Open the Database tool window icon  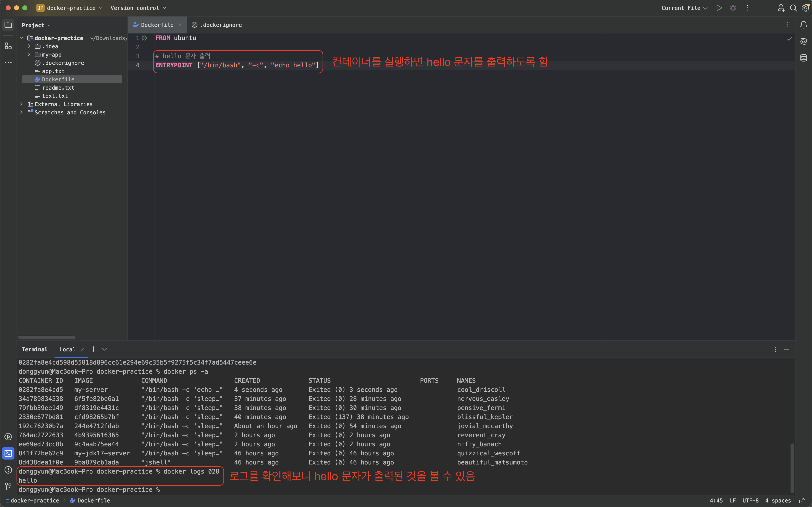point(804,58)
